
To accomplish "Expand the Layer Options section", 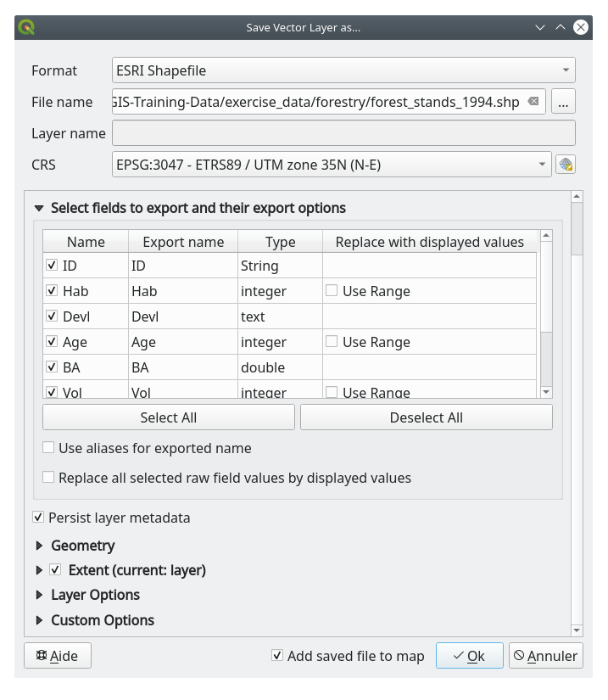I will point(39,595).
